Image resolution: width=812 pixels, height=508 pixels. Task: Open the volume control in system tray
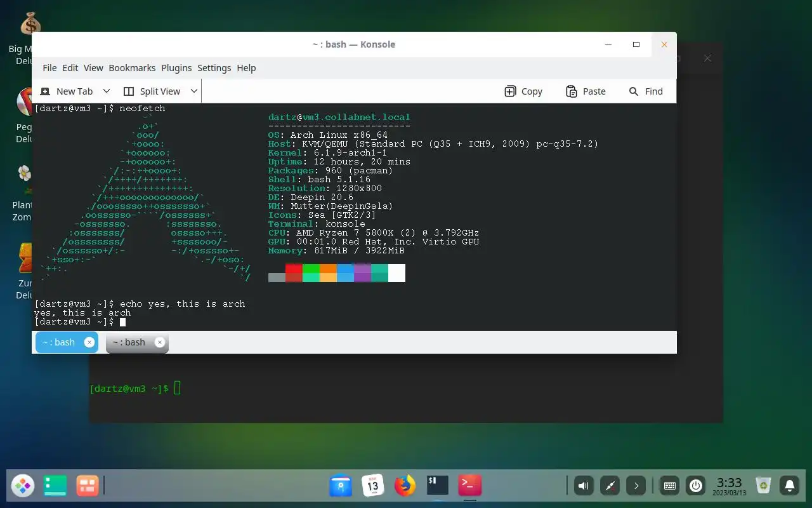pyautogui.click(x=584, y=486)
